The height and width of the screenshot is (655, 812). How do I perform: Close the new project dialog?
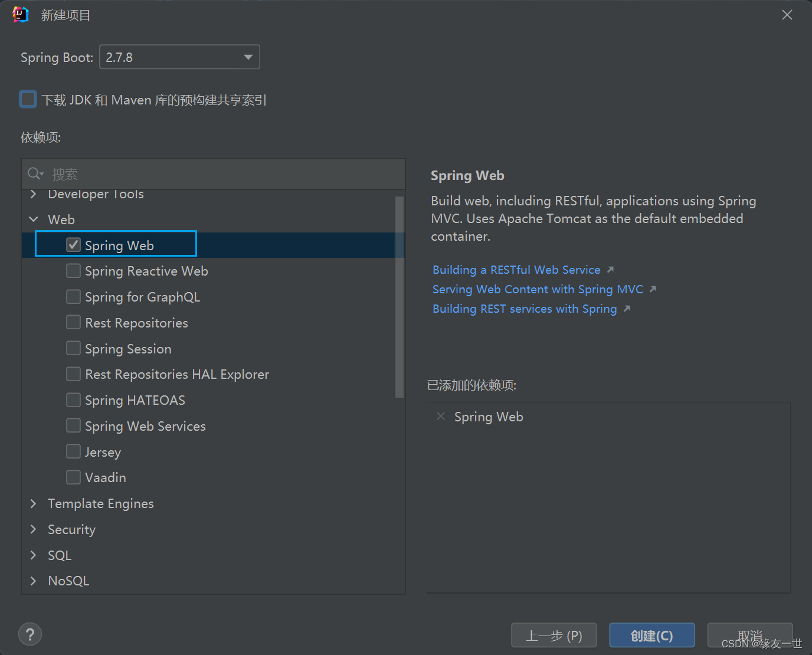point(787,15)
